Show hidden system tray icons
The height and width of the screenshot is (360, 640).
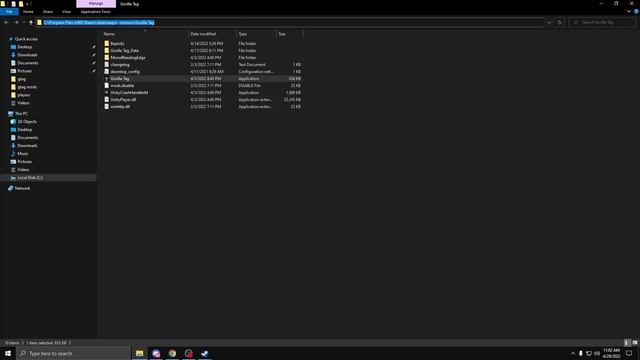pos(573,353)
